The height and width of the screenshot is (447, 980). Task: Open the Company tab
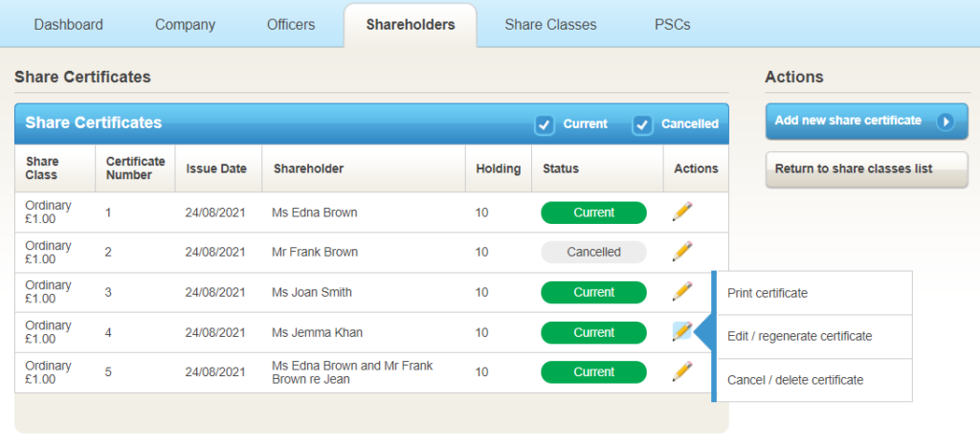click(186, 24)
